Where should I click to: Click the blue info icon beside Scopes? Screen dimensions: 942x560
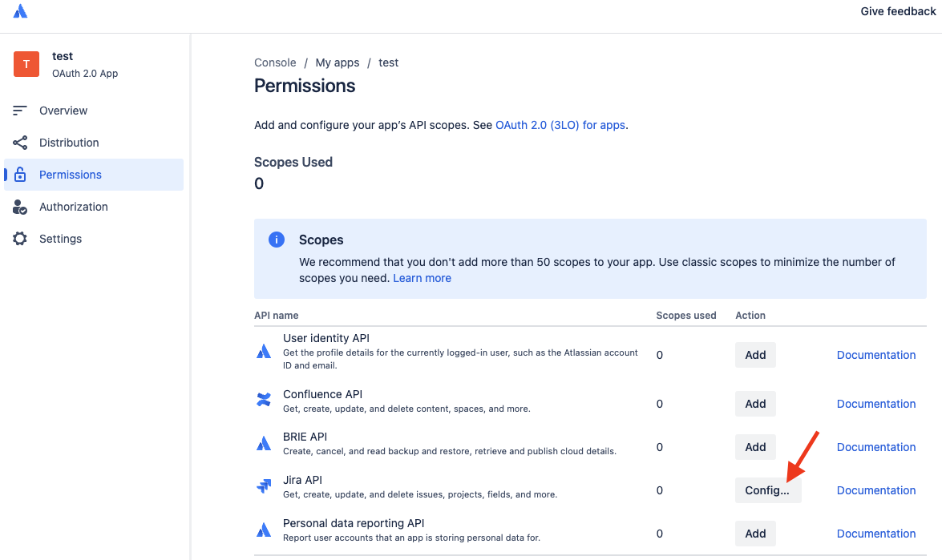276,240
